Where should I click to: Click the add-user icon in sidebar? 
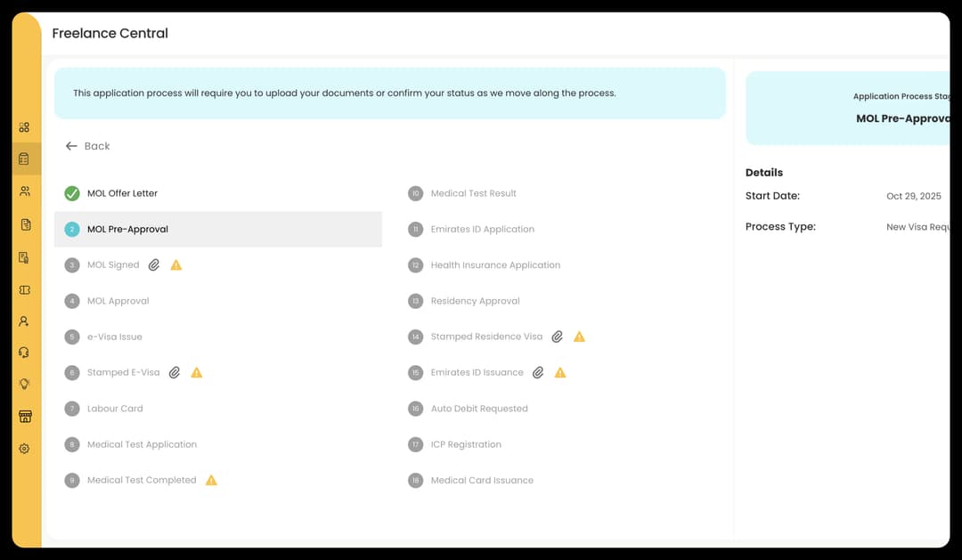click(x=24, y=321)
